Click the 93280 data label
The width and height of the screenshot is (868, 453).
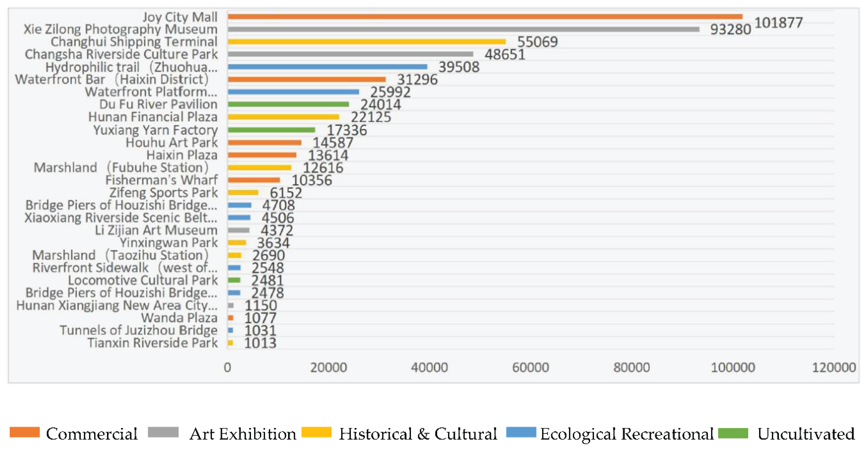[730, 30]
